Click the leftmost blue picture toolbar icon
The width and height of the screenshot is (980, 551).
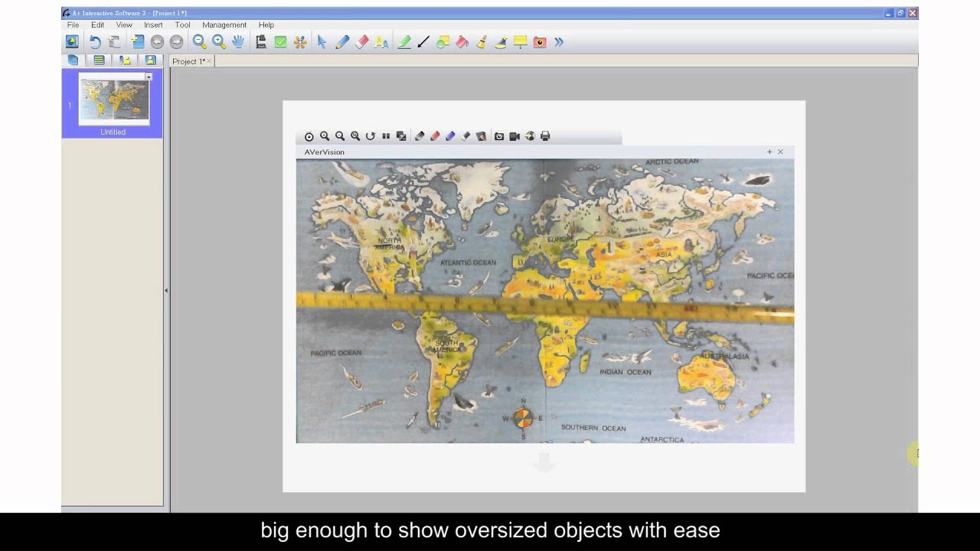click(72, 42)
